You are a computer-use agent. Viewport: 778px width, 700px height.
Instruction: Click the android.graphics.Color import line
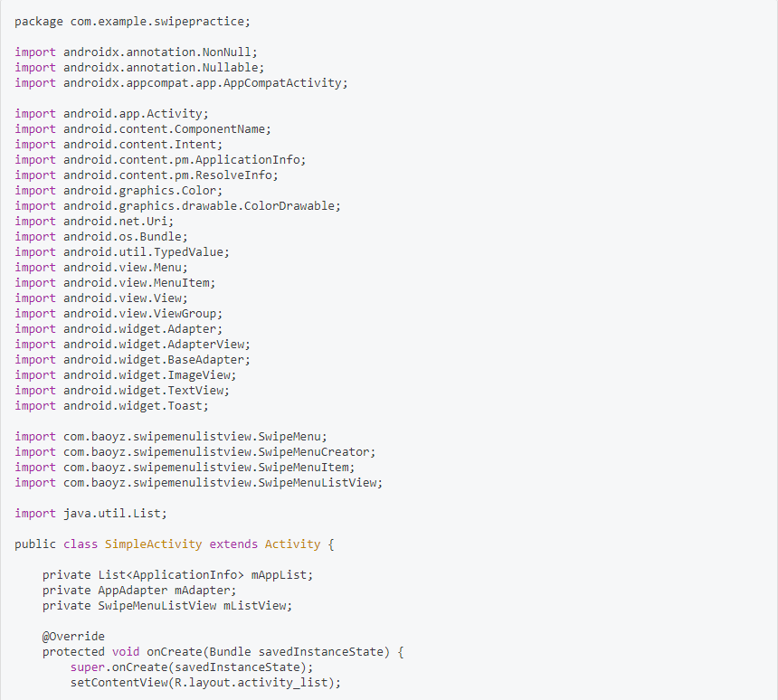119,191
